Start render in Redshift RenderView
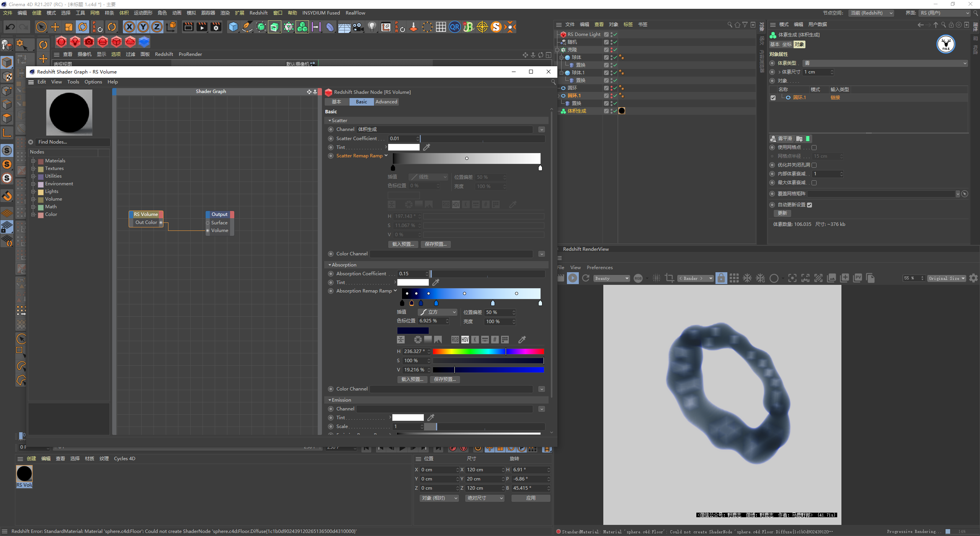The width and height of the screenshot is (980, 536). 573,278
